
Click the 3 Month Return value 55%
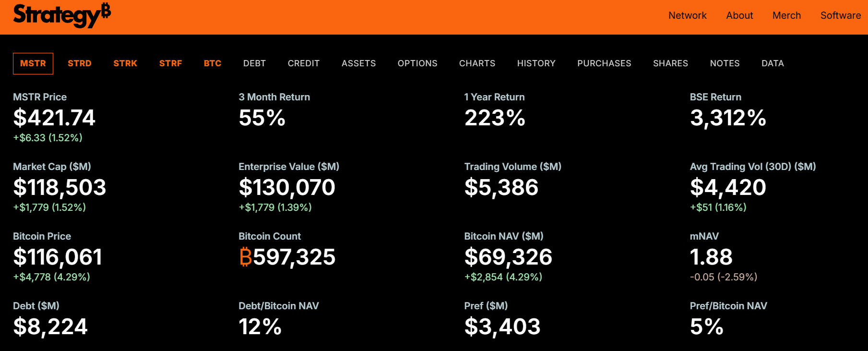click(x=262, y=118)
